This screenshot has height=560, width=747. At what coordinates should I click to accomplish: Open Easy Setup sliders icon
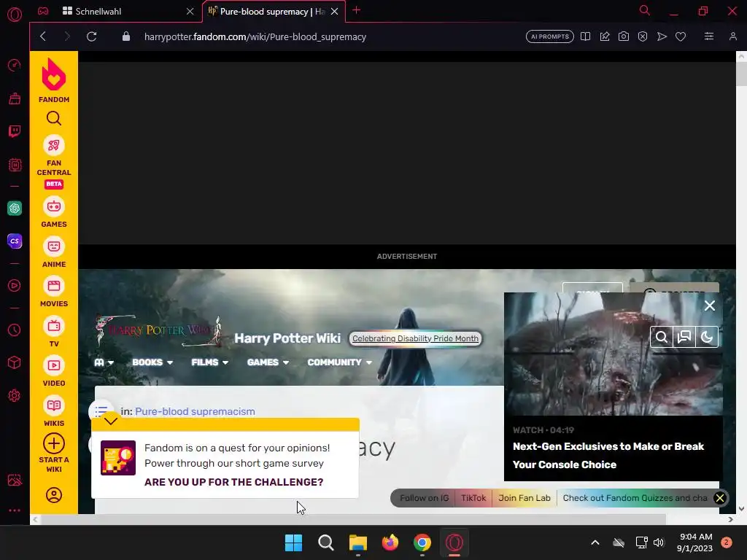point(708,36)
